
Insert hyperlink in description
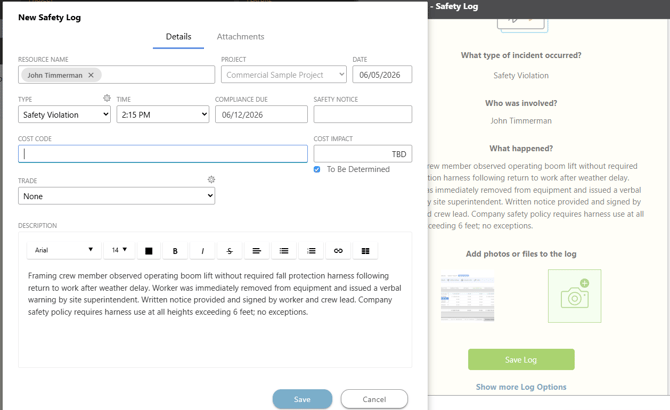pyautogui.click(x=338, y=251)
